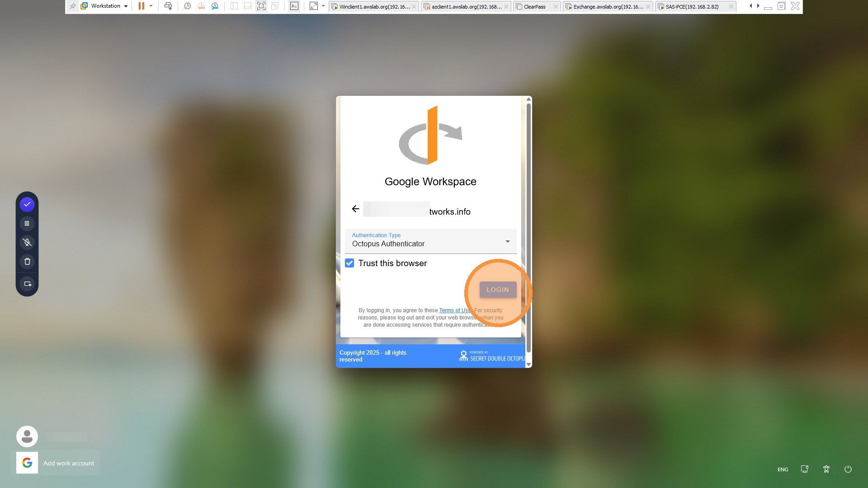
Task: Close the Winclient1.awslab.org tab
Action: (x=414, y=7)
